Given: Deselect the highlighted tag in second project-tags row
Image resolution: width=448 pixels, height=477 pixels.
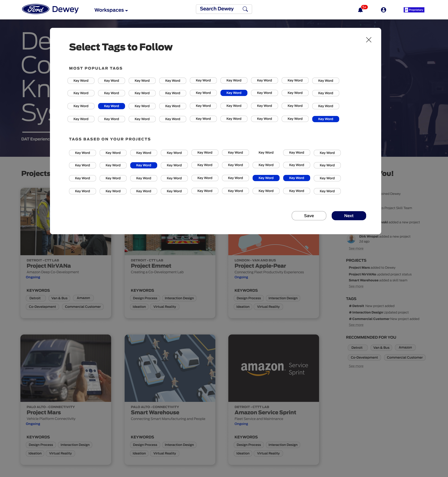Looking at the screenshot, I should [144, 165].
